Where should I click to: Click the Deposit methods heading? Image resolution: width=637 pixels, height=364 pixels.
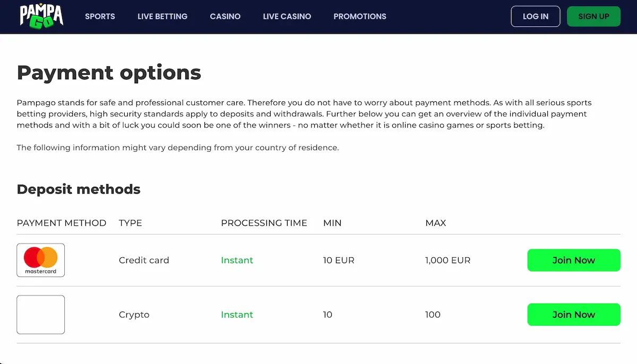79,189
